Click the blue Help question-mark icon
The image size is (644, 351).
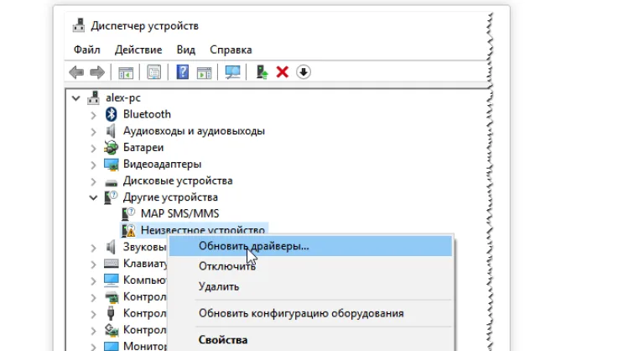[x=182, y=72]
